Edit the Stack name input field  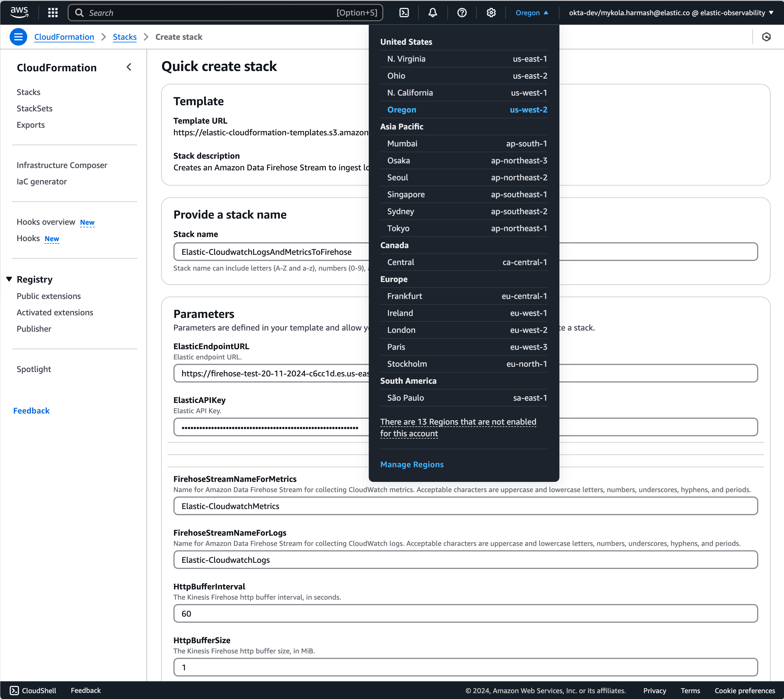pos(269,252)
